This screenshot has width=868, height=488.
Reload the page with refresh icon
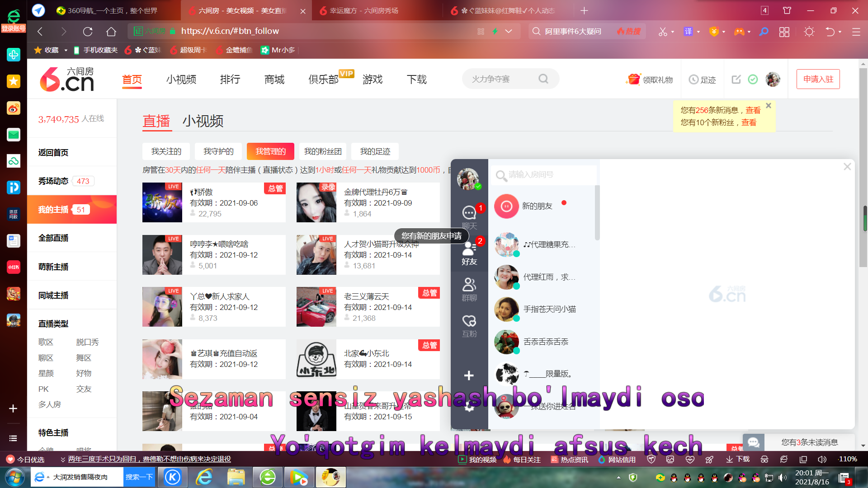(x=88, y=31)
